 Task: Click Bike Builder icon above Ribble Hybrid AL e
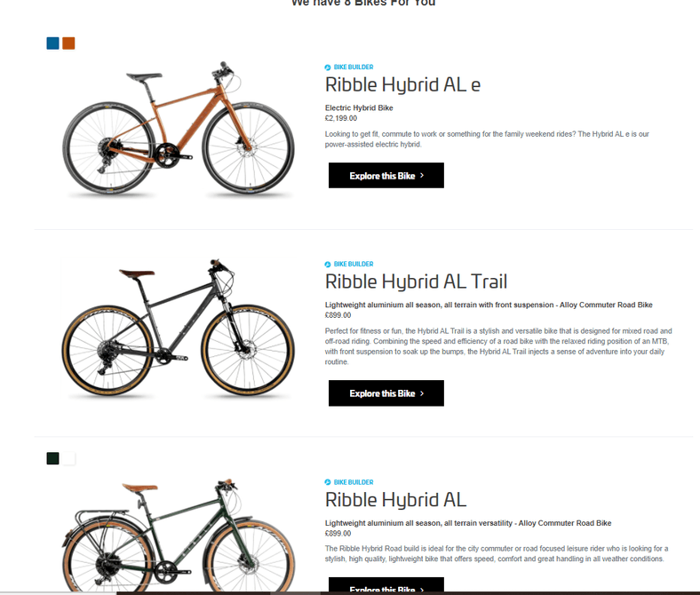pos(328,67)
